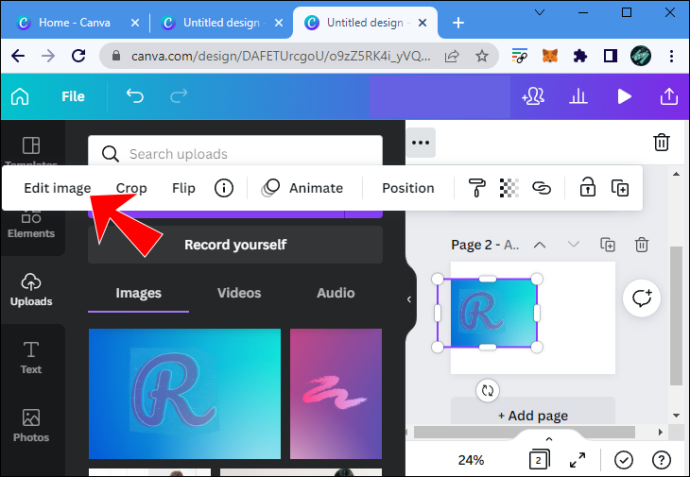Open the File menu

click(x=73, y=96)
